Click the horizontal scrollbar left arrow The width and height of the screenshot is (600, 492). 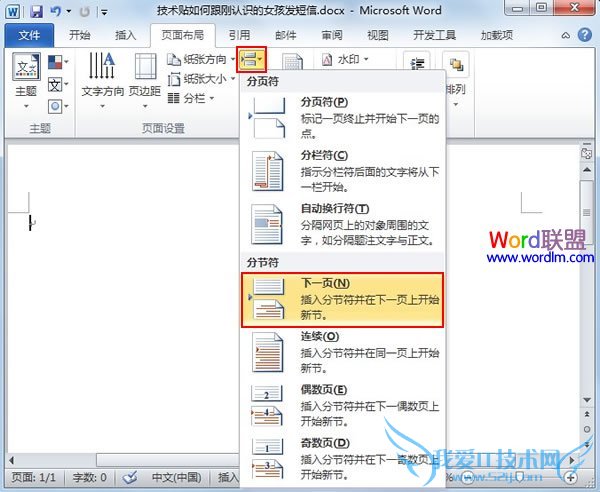[x=11, y=460]
